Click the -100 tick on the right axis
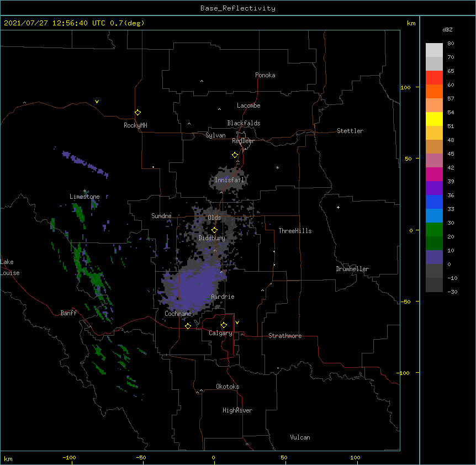The image size is (476, 465). (404, 373)
